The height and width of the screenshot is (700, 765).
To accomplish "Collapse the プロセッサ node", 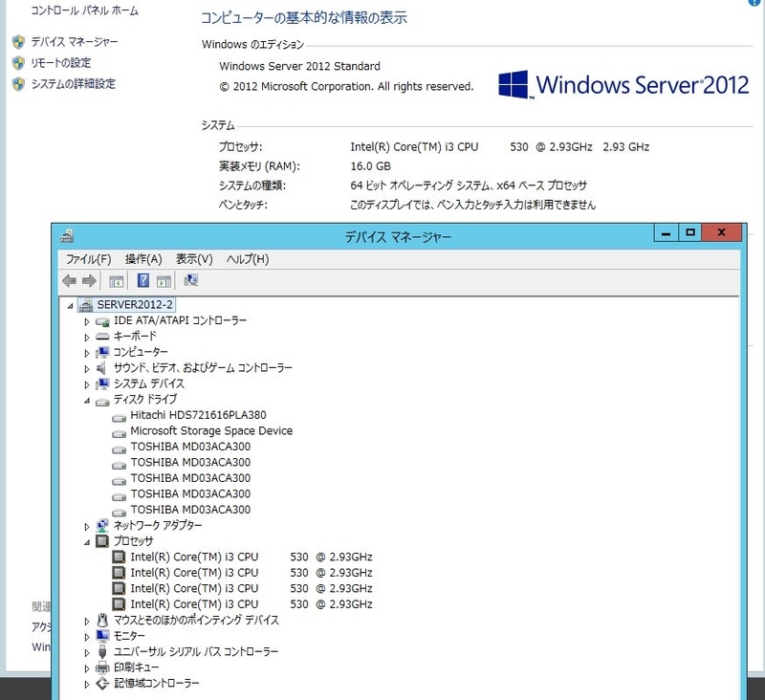I will click(87, 542).
